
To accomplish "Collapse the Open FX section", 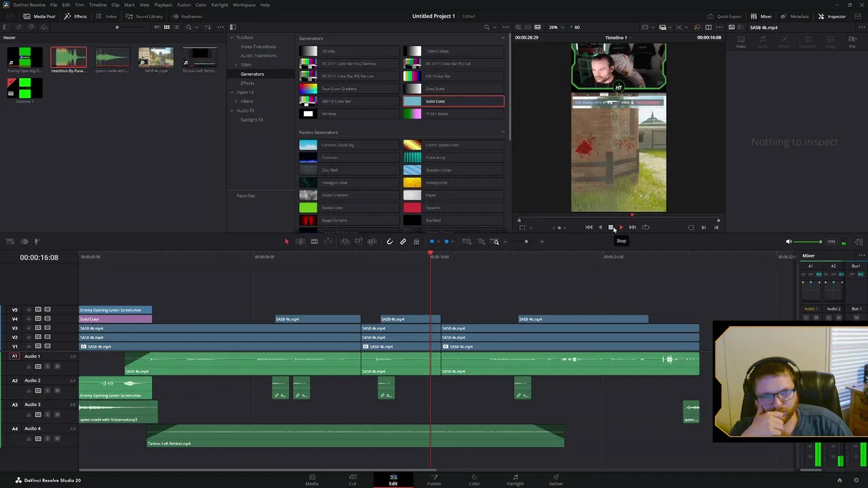I will click(232, 92).
